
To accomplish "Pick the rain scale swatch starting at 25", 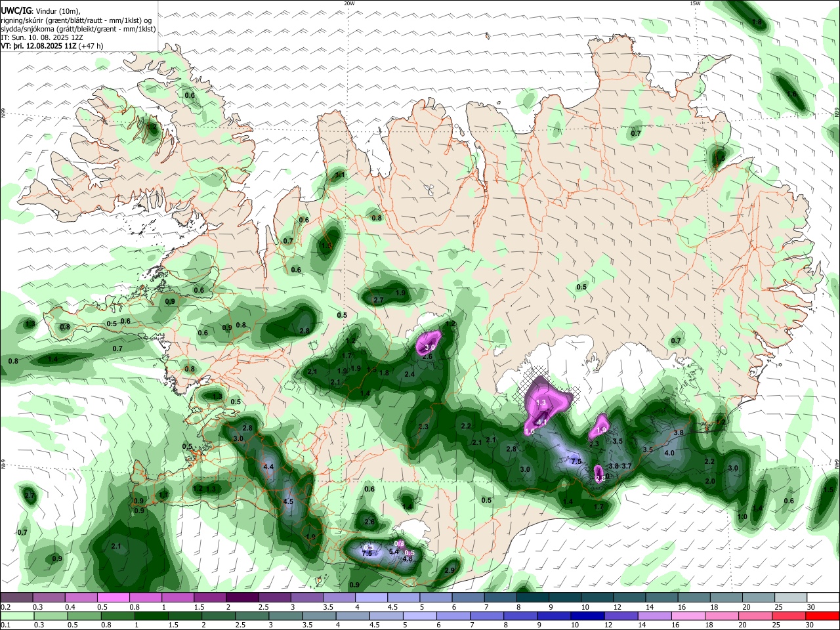I will coord(789,616).
